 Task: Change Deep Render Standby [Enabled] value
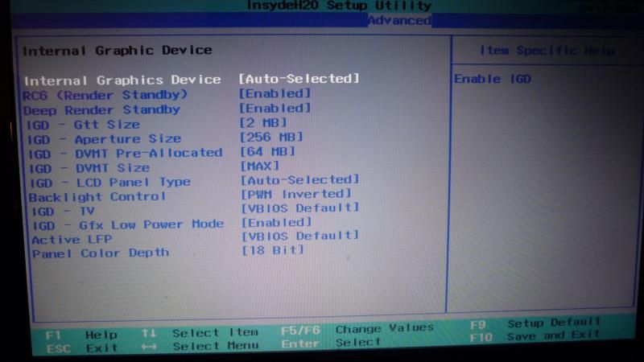coord(275,109)
